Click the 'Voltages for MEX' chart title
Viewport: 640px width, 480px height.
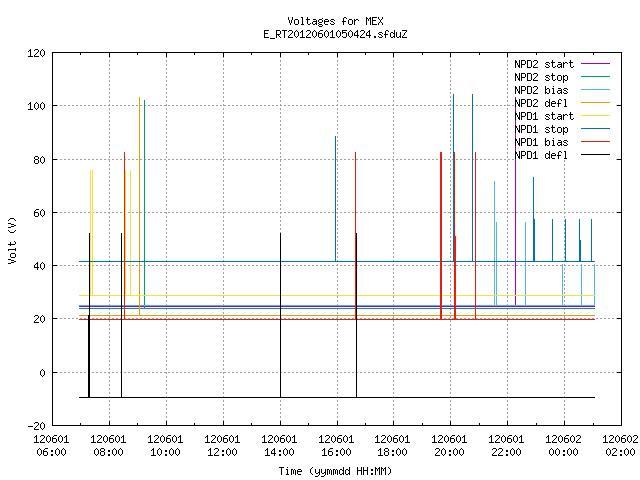pyautogui.click(x=335, y=21)
